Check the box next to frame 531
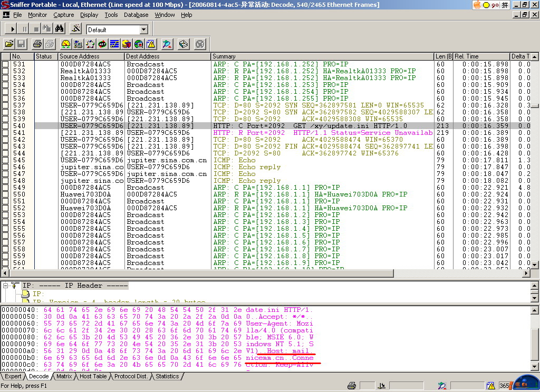The height and width of the screenshot is (392, 540). (5, 64)
